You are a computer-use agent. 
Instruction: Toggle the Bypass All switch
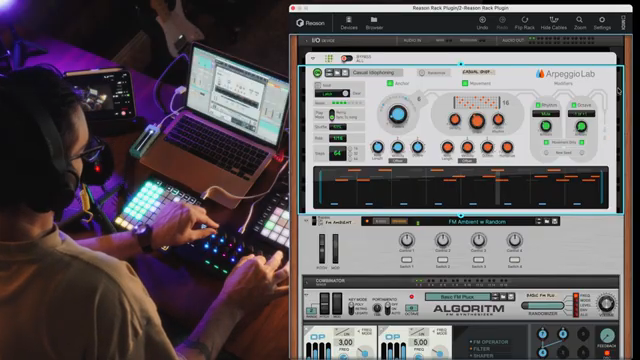click(x=347, y=59)
